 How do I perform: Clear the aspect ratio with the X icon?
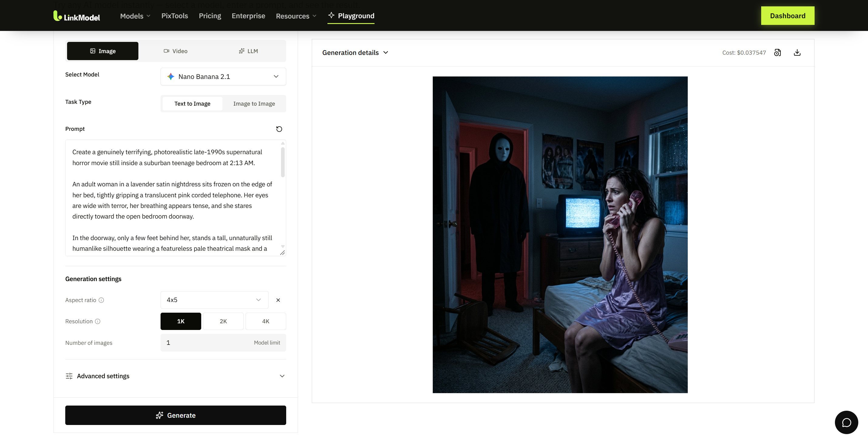278,300
